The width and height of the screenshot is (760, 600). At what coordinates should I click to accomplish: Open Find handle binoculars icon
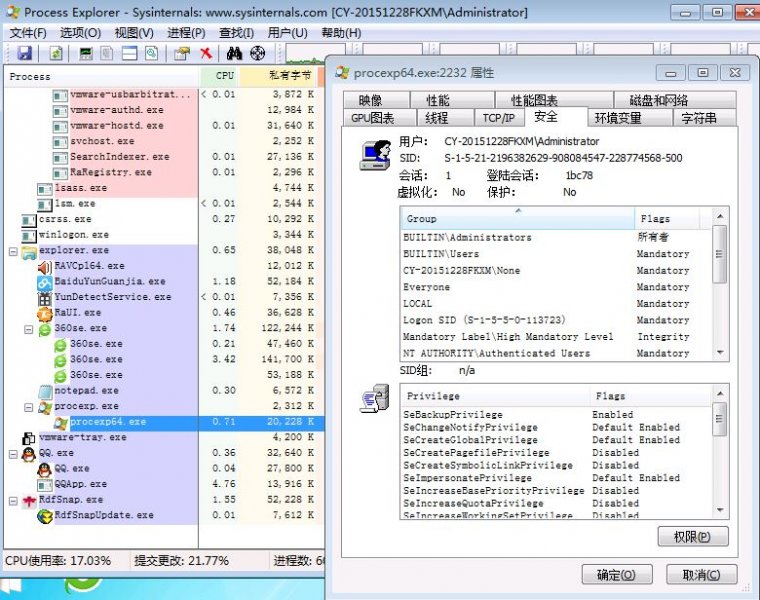(234, 53)
